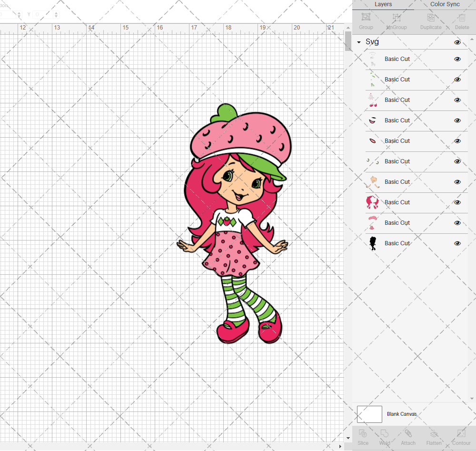Image resolution: width=476 pixels, height=451 pixels.
Task: Select the Attach paperclip tool
Action: pos(408,433)
